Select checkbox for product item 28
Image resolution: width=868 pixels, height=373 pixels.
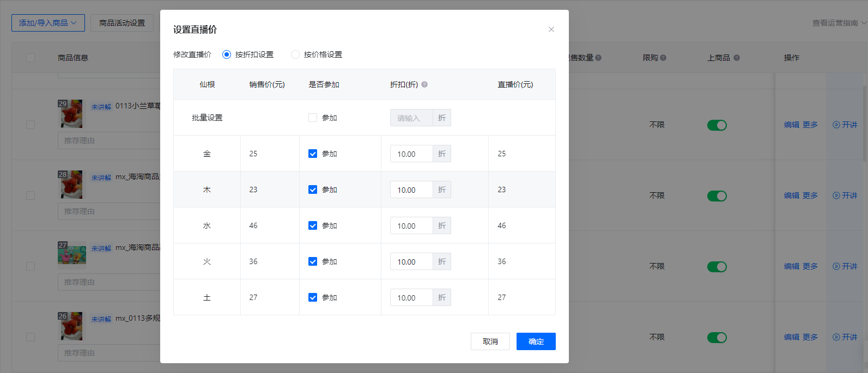(x=31, y=195)
